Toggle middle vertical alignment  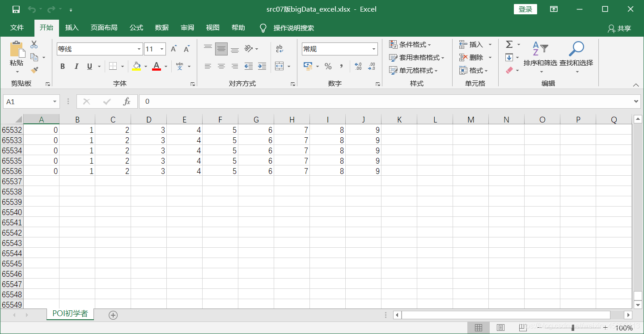pos(221,49)
